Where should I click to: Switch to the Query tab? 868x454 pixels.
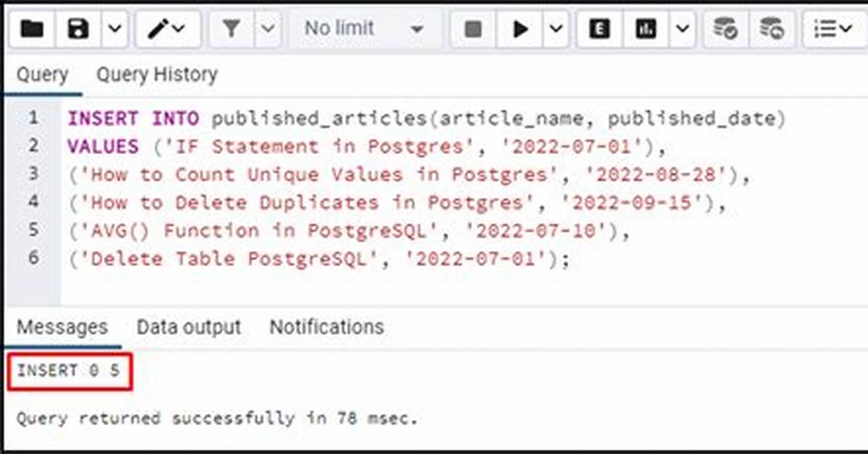pos(43,74)
